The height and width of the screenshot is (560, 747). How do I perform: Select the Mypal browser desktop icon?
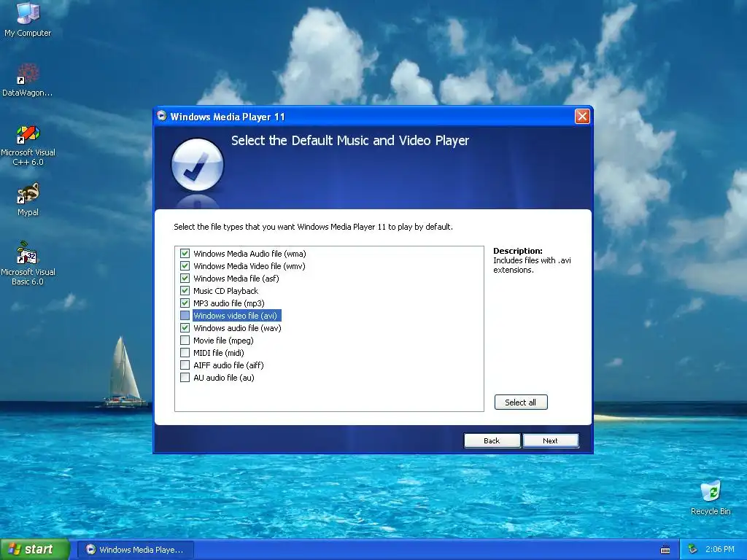[28, 200]
